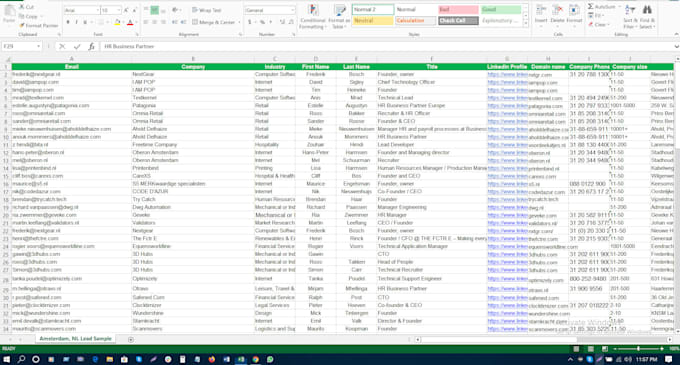Select the Bad cell style

click(458, 10)
